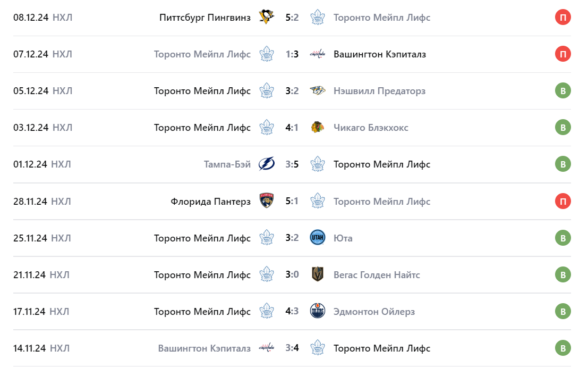Click the Vegas Golden Knights logo
The width and height of the screenshot is (588, 367).
pos(318,274)
